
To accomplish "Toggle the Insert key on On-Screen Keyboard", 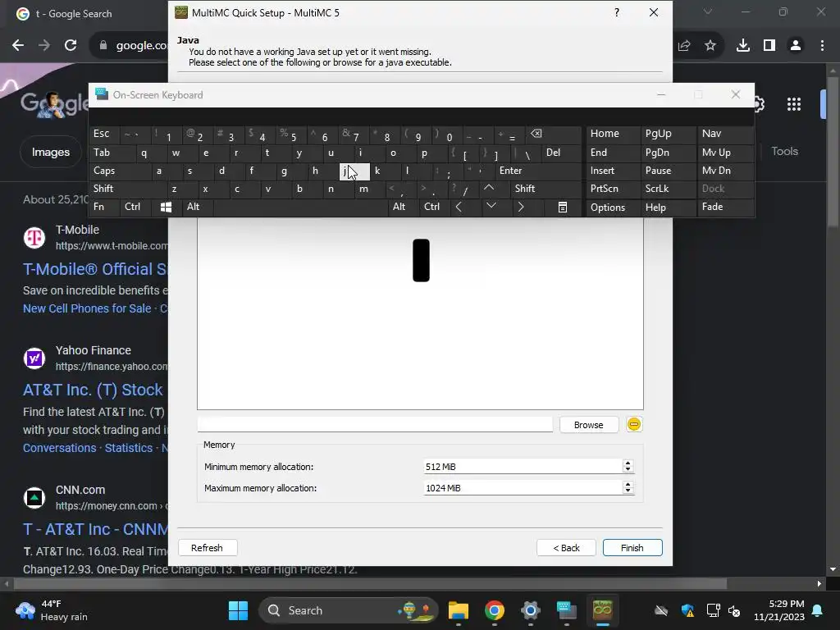I will [x=612, y=171].
